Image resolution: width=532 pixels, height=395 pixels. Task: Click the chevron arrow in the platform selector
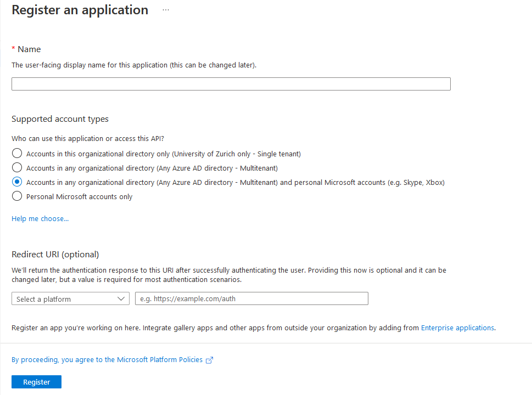(x=122, y=298)
